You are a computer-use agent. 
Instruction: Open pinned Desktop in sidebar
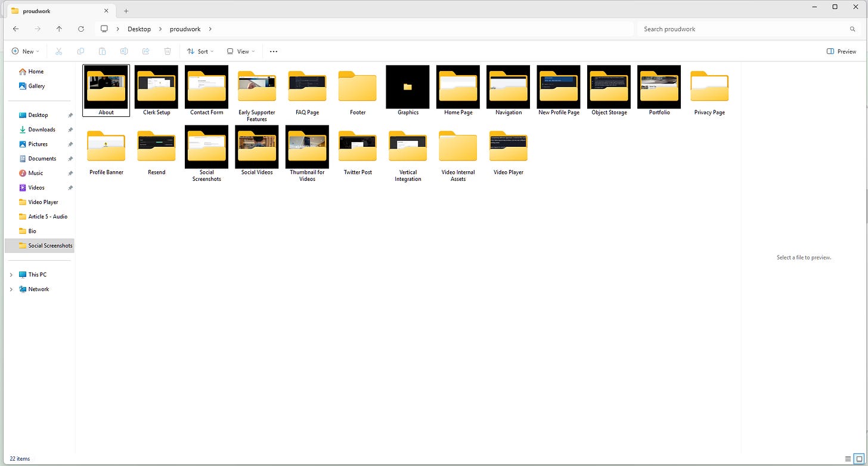tap(39, 115)
